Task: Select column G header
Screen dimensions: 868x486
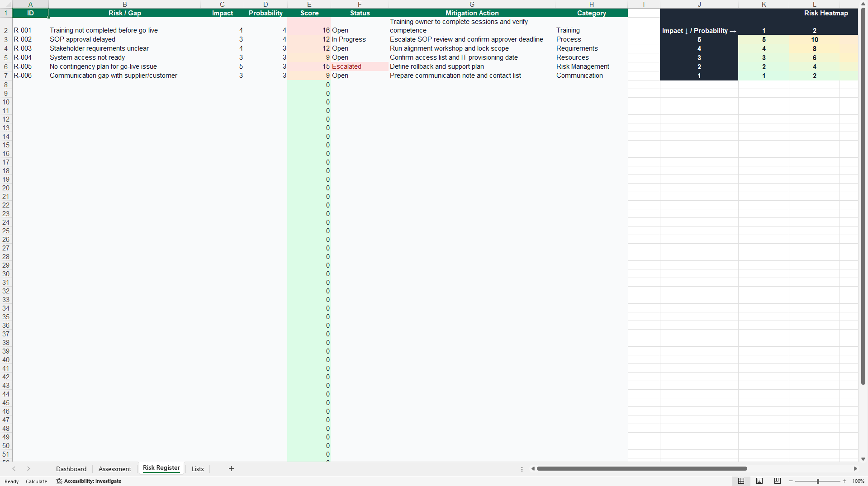Action: point(472,4)
